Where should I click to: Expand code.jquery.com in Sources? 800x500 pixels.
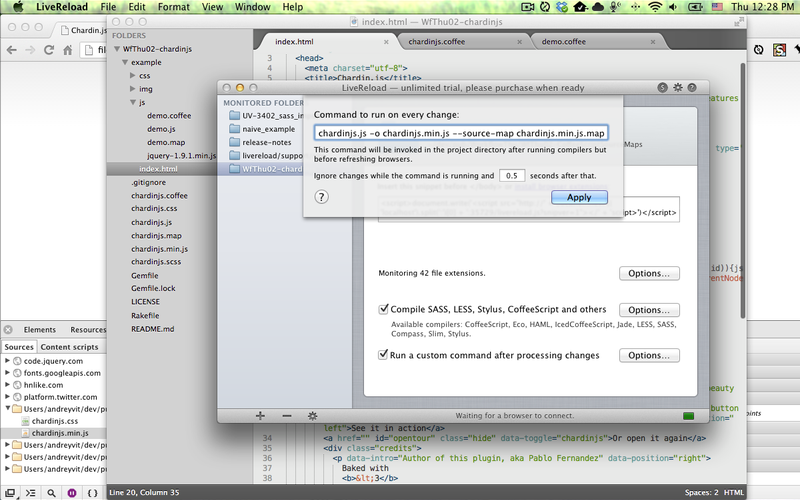tap(7, 361)
